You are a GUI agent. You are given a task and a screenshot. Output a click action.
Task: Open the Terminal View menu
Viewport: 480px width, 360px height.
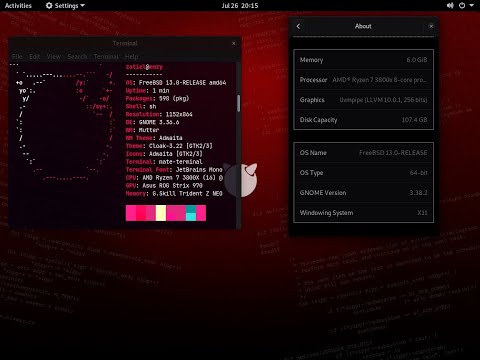(54, 57)
